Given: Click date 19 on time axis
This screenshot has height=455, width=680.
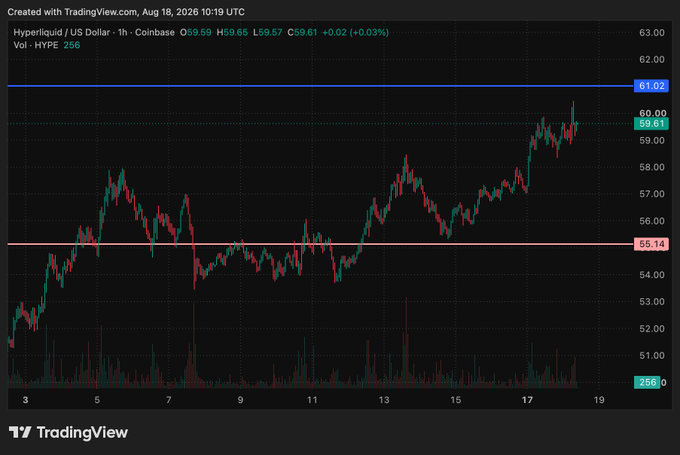Looking at the screenshot, I should (x=599, y=400).
